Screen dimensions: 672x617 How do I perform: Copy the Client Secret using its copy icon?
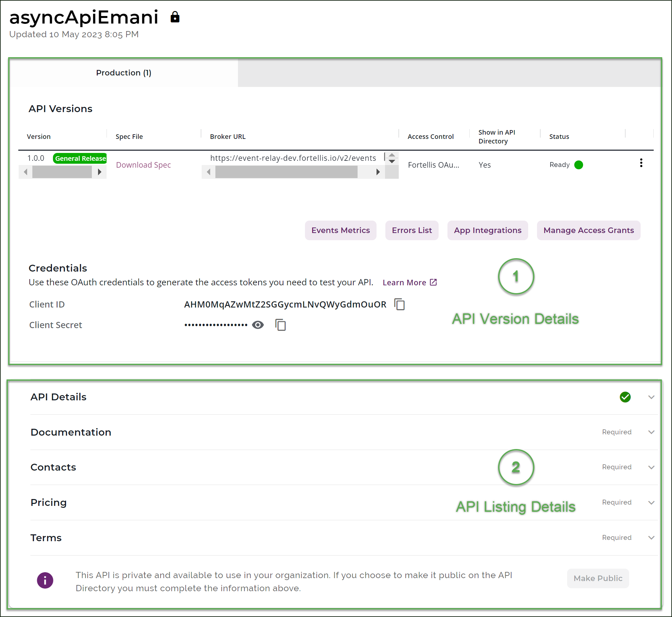point(280,325)
